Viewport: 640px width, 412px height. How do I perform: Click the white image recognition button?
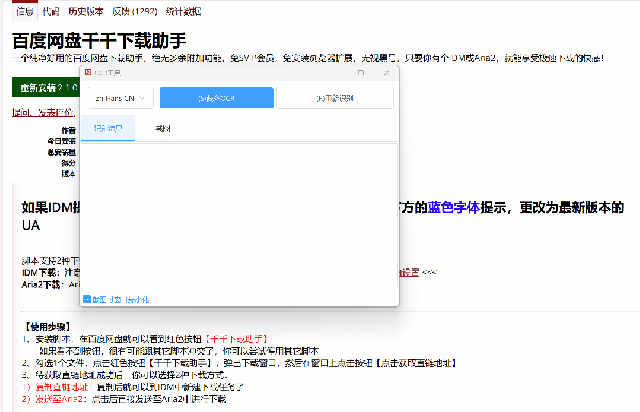click(x=335, y=98)
